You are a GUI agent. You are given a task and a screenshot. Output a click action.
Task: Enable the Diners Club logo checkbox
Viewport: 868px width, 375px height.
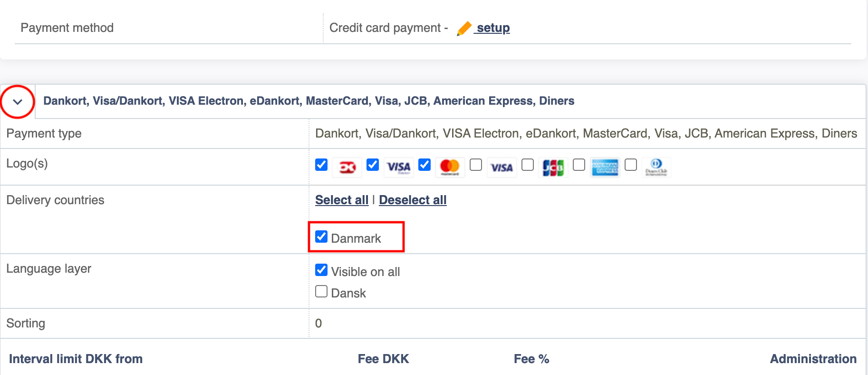click(x=631, y=165)
